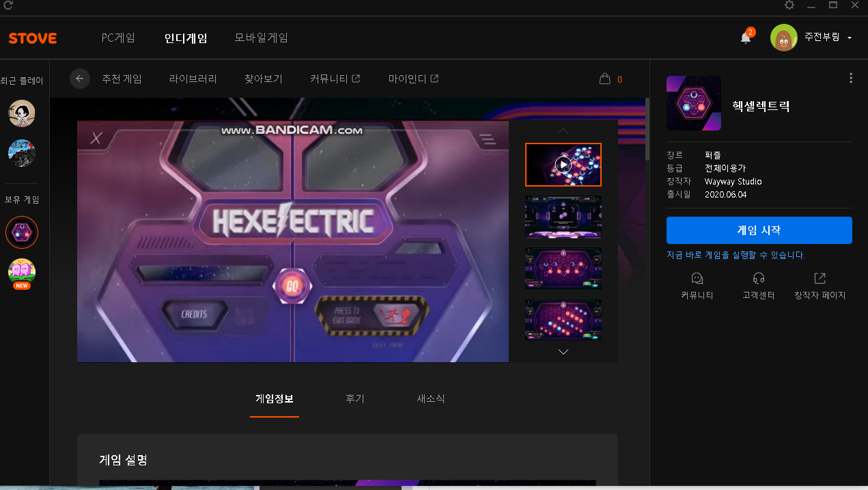The image size is (868, 490).
Task: Open the 라이브러리 link
Action: (x=193, y=79)
